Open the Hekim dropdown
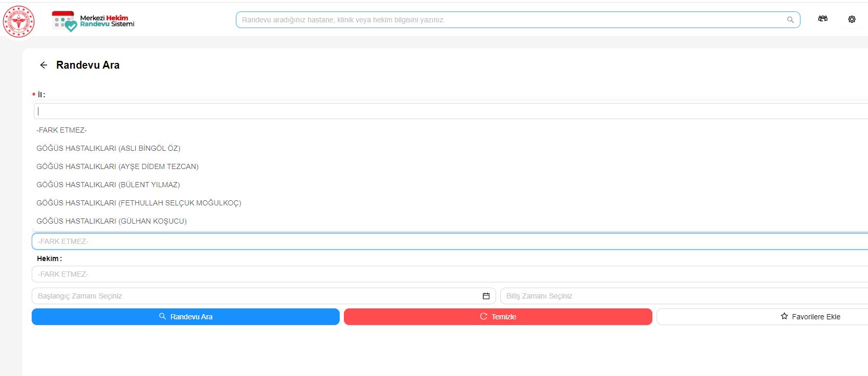Viewport: 868px width, 376px height. pyautogui.click(x=447, y=274)
